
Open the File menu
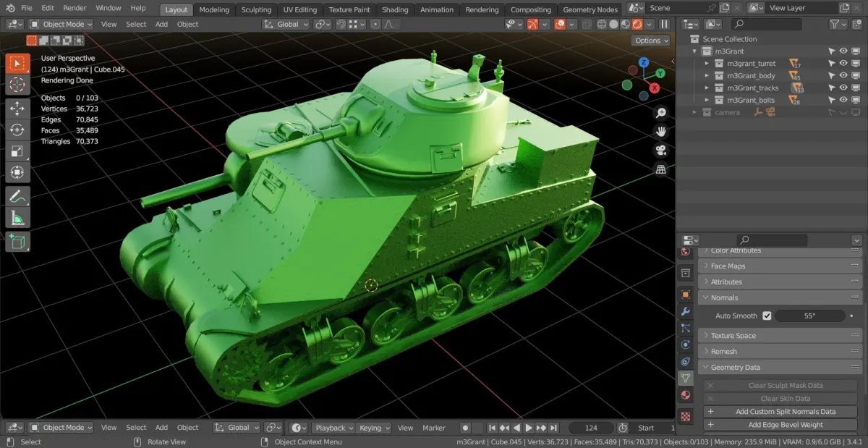pyautogui.click(x=27, y=8)
